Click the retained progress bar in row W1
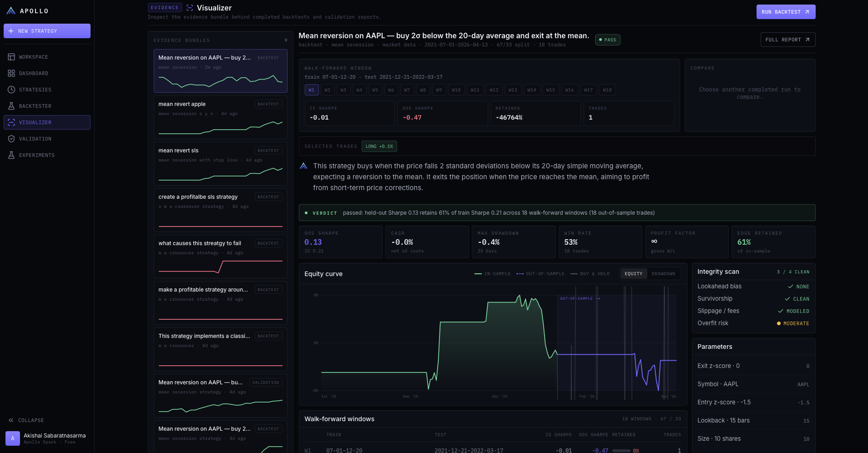868x453 pixels. [x=621, y=451]
